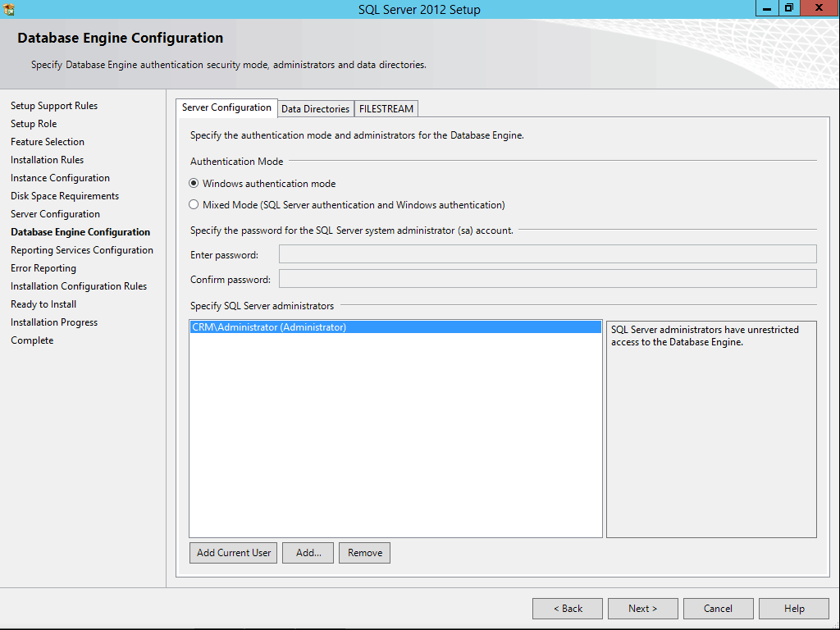Image resolution: width=840 pixels, height=630 pixels.
Task: Click Error Reporting step
Action: (43, 268)
